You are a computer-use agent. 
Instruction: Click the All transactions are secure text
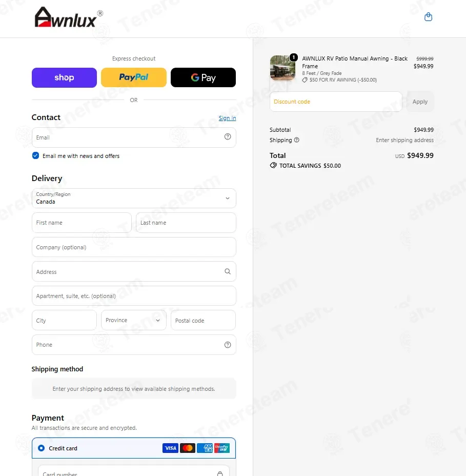click(85, 428)
